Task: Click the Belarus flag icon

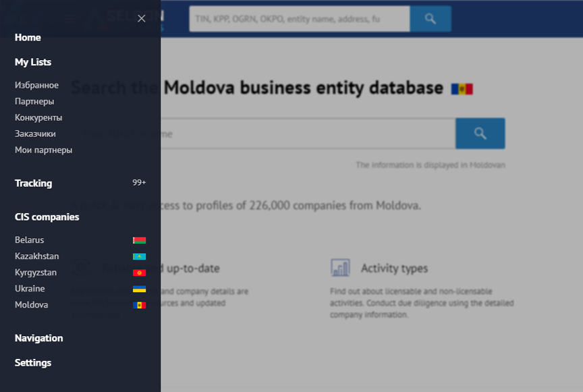Action: click(x=140, y=240)
